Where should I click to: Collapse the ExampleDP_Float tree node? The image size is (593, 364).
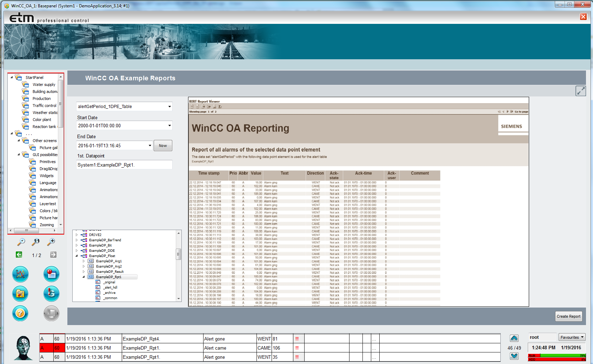tap(77, 256)
